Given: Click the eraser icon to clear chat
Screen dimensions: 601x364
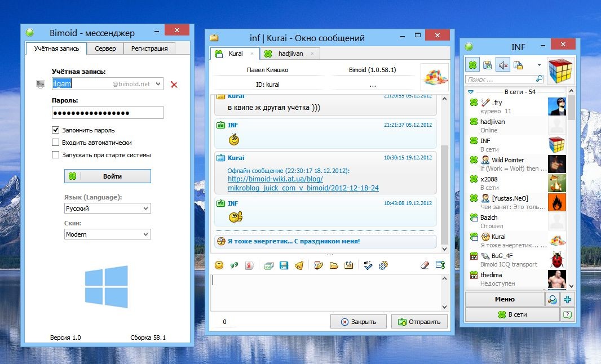Looking at the screenshot, I should click(425, 265).
